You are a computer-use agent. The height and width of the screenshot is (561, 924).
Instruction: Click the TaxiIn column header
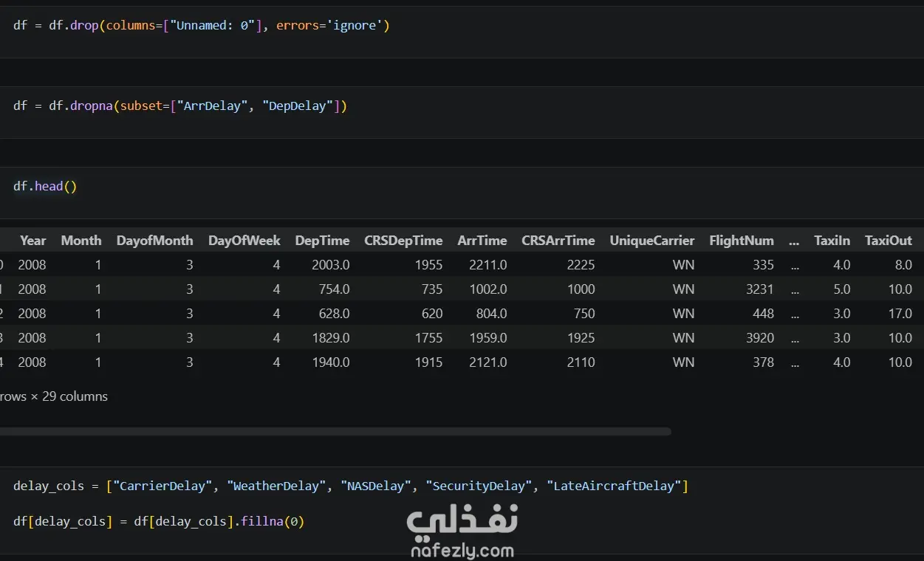tap(832, 241)
